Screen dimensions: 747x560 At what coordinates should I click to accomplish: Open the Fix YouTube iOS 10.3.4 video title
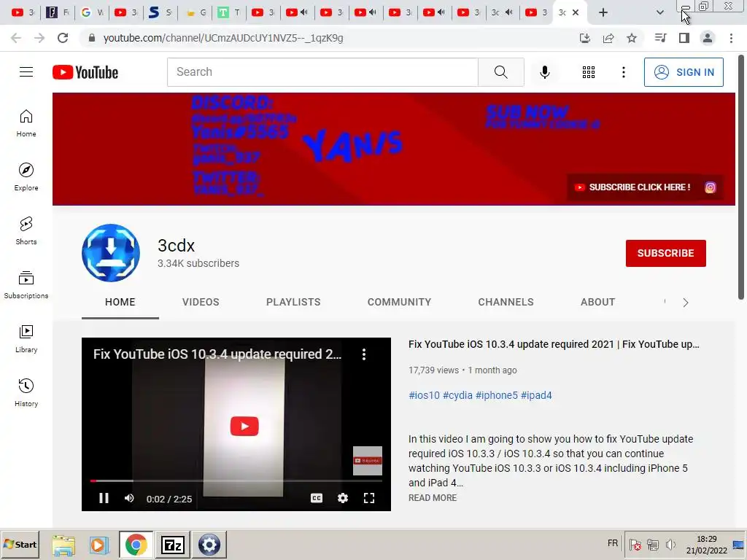click(554, 344)
